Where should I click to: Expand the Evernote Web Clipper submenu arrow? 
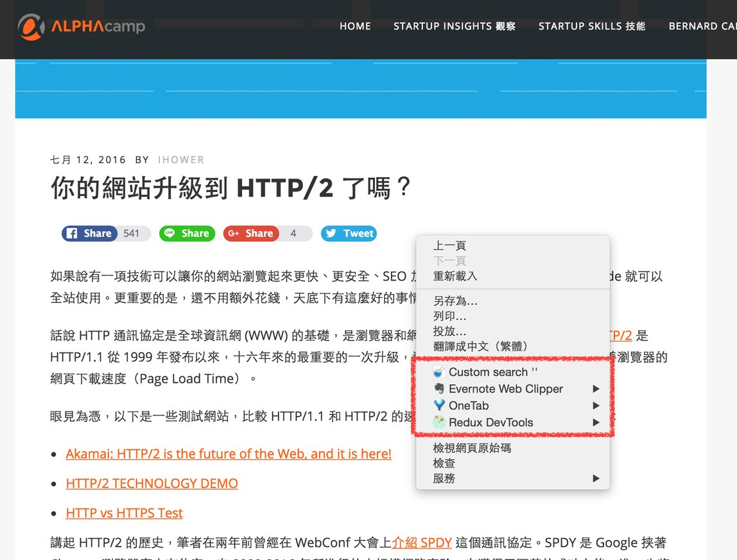[596, 389]
